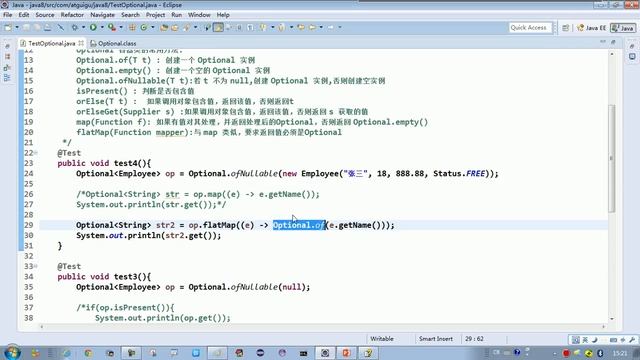
Task: Click line number 26 in the gutter
Action: coord(29,194)
